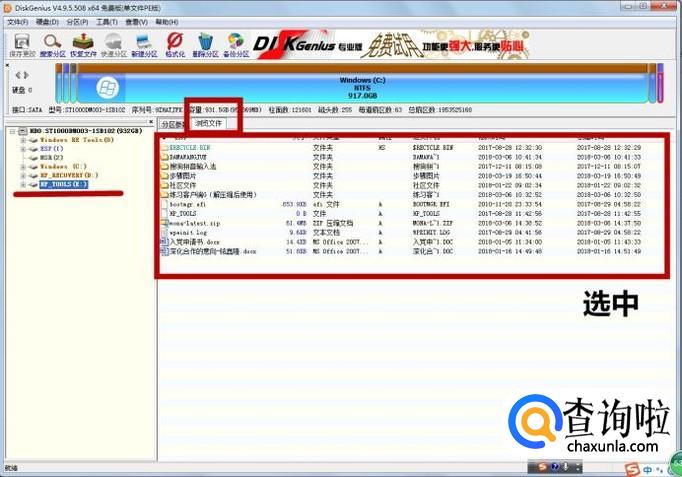Go to previous disk with left arrow
This screenshot has height=477, width=682.
tap(18, 75)
